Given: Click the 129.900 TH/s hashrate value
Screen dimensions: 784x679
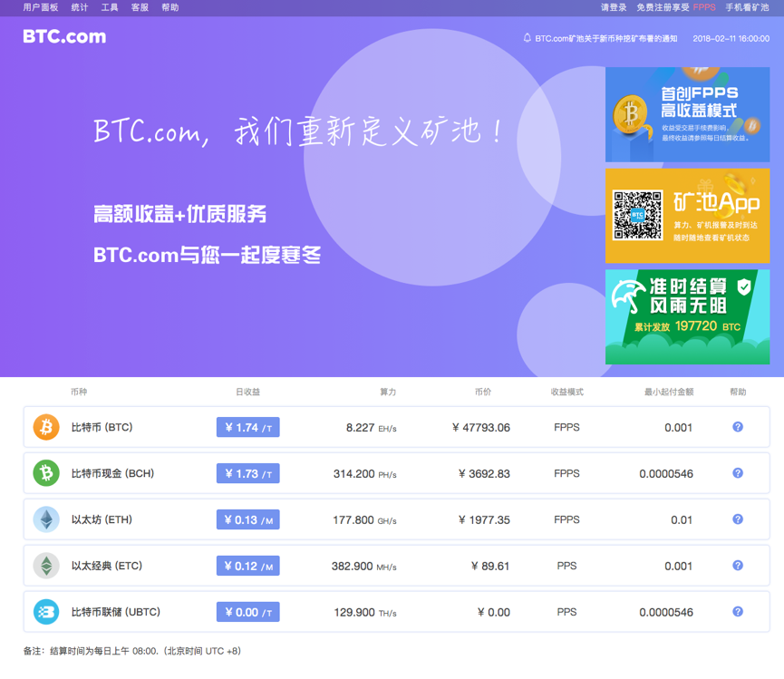Looking at the screenshot, I should tap(365, 612).
